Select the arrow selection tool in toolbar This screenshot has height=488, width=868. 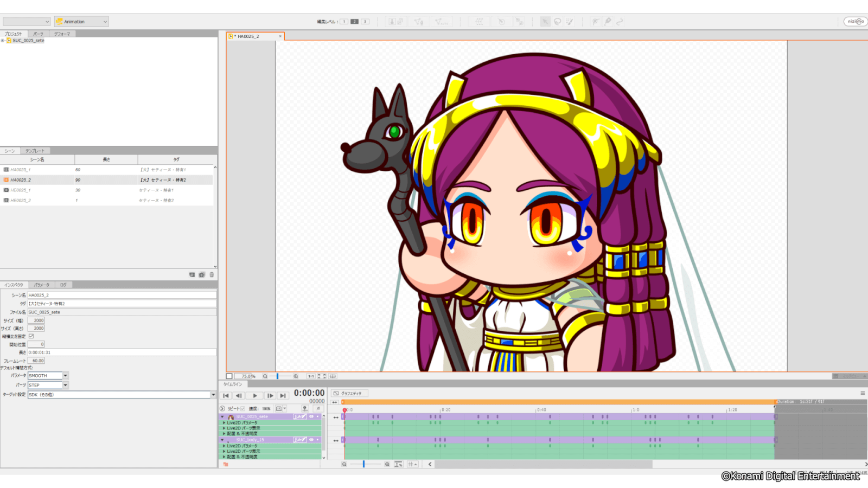coord(545,22)
